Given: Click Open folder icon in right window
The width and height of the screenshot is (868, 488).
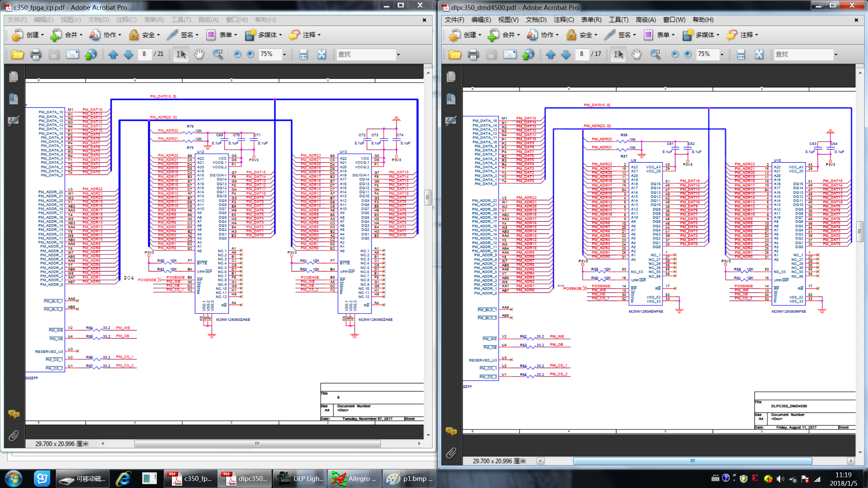Looking at the screenshot, I should 455,54.
